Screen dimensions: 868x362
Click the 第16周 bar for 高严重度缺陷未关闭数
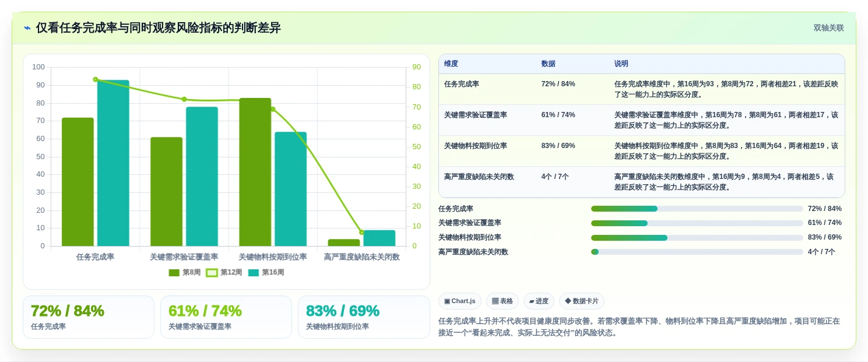[379, 238]
